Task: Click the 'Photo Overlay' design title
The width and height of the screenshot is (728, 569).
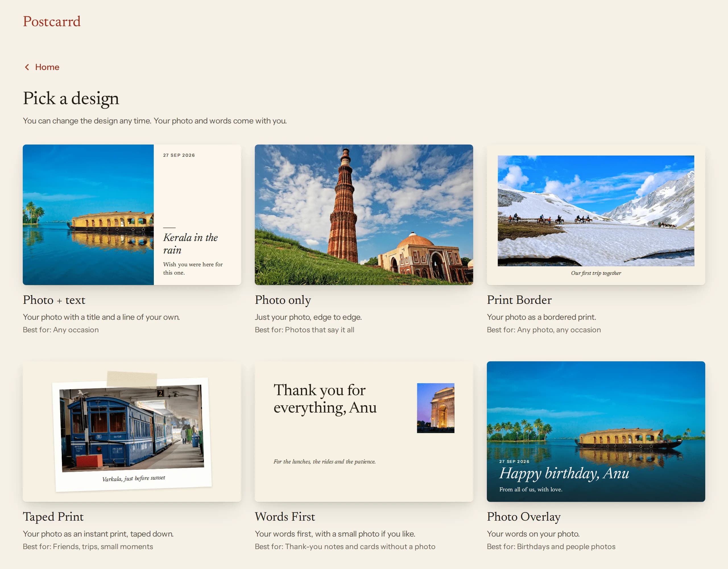Action: tap(523, 517)
